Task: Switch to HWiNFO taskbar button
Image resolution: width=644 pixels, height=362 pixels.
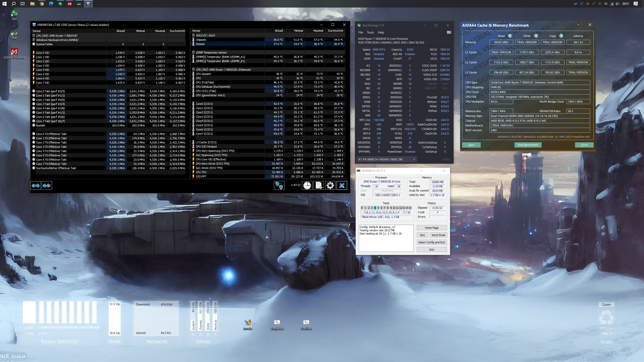Action: 88,4
